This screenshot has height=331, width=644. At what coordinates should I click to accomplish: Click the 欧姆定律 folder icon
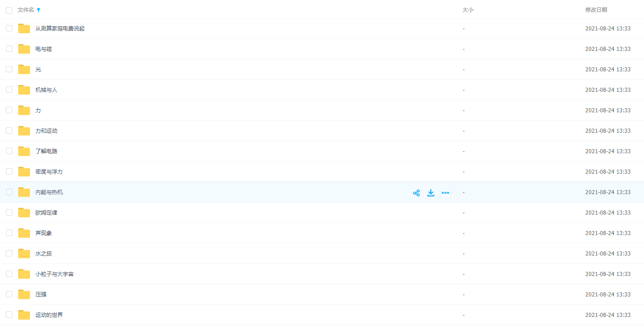tap(24, 213)
